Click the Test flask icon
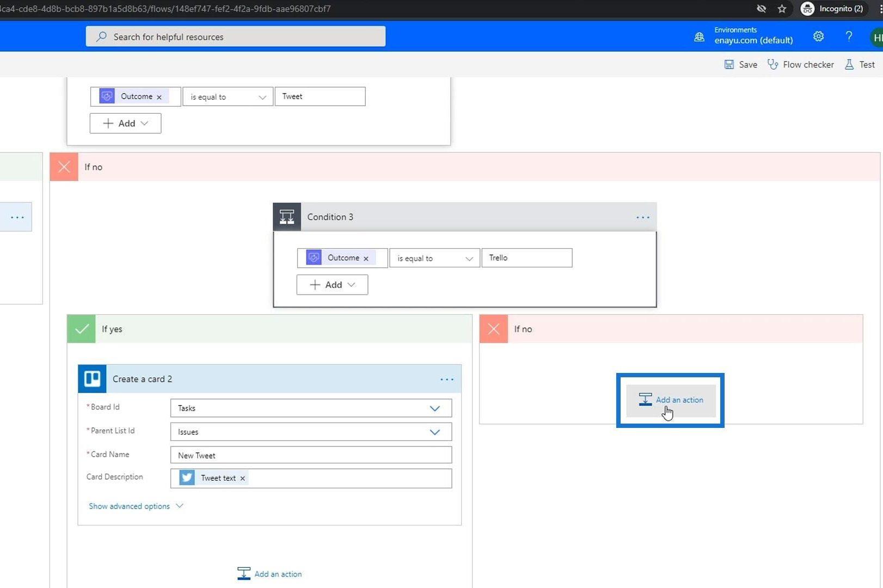883x588 pixels. click(849, 64)
